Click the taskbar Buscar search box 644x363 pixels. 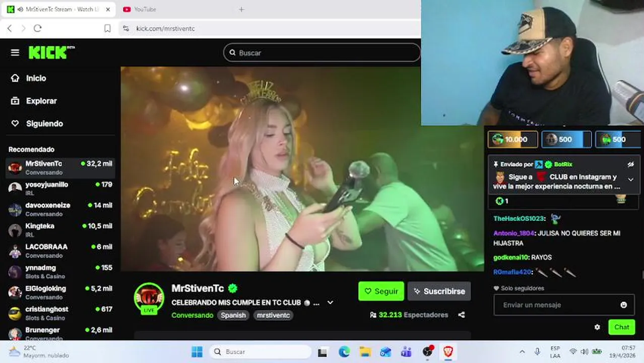tap(261, 351)
